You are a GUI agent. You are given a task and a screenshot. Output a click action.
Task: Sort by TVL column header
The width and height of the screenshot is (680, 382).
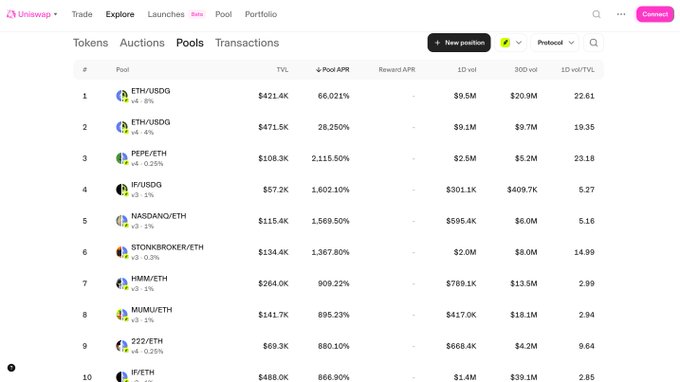click(x=282, y=69)
